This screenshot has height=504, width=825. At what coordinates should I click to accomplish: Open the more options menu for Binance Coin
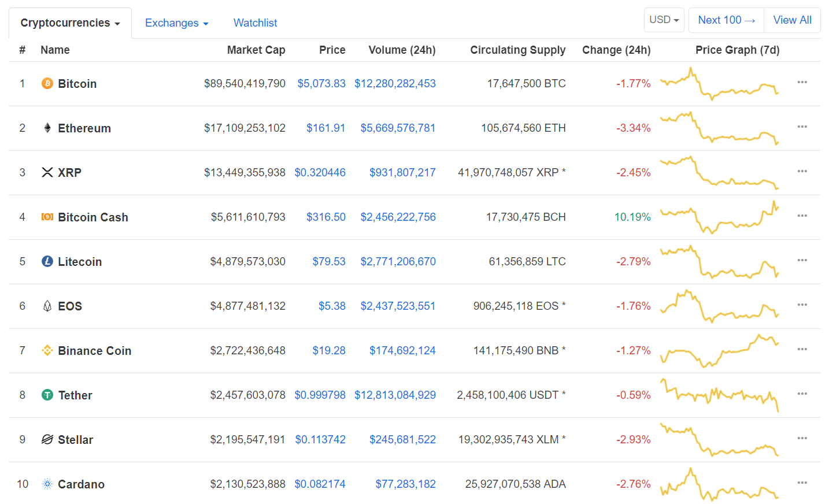pos(802,349)
